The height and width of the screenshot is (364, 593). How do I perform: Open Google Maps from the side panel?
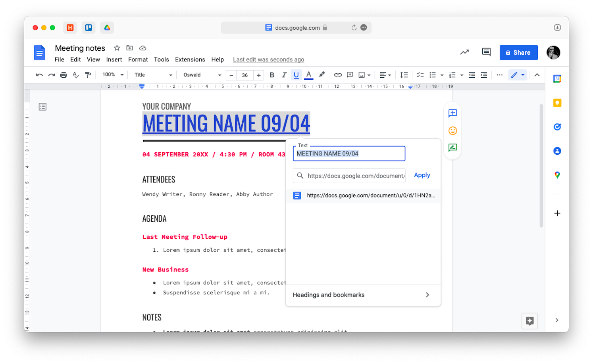557,175
